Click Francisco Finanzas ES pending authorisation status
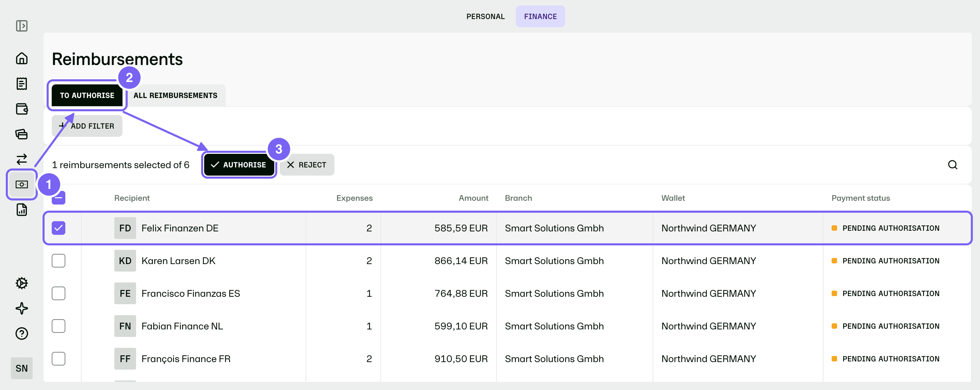Viewport: 980px width, 390px height. point(886,293)
